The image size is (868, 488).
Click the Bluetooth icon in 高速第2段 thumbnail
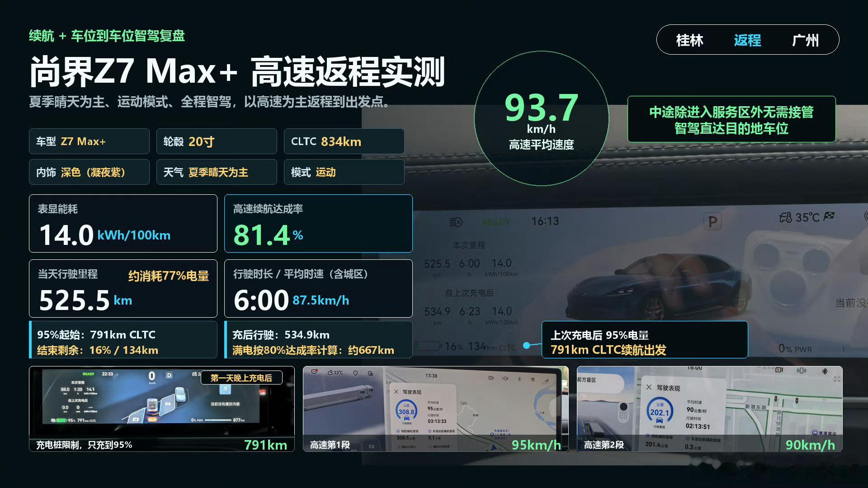[825, 371]
